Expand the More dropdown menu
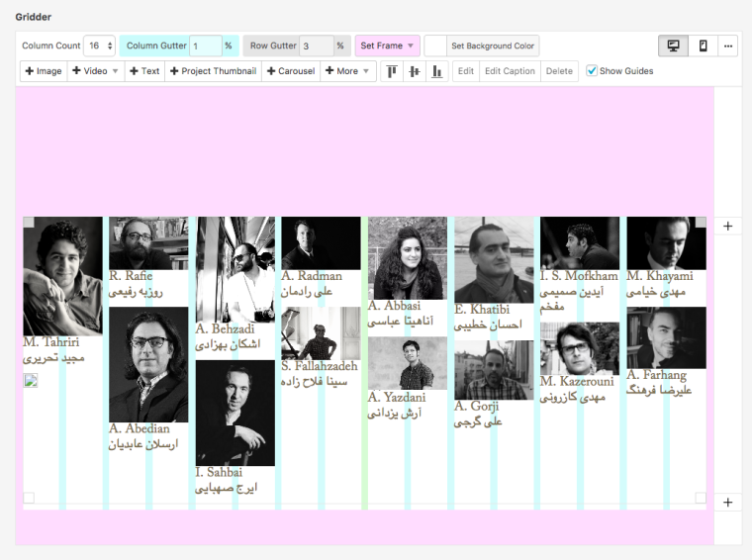The height and width of the screenshot is (560, 752). [347, 71]
